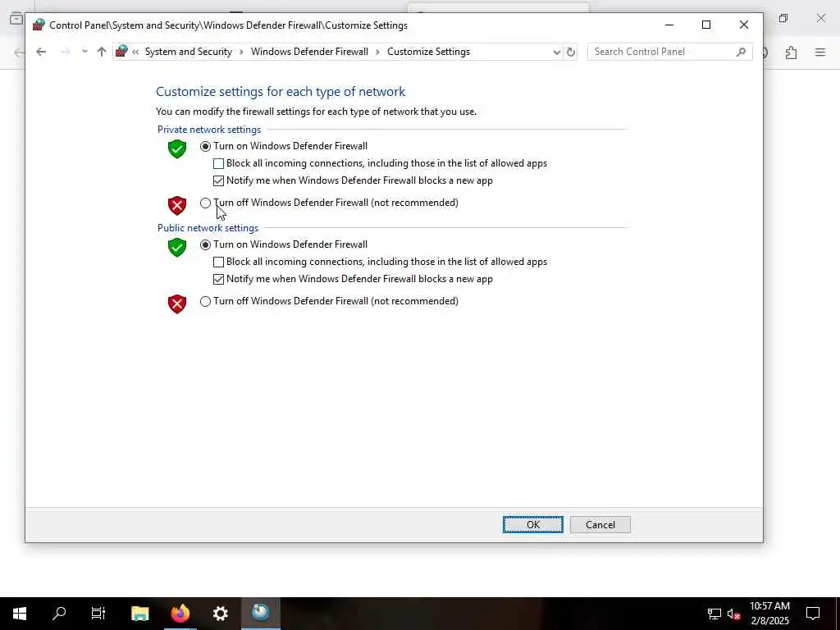The height and width of the screenshot is (630, 840).
Task: Open address bar history dropdown
Action: [557, 52]
